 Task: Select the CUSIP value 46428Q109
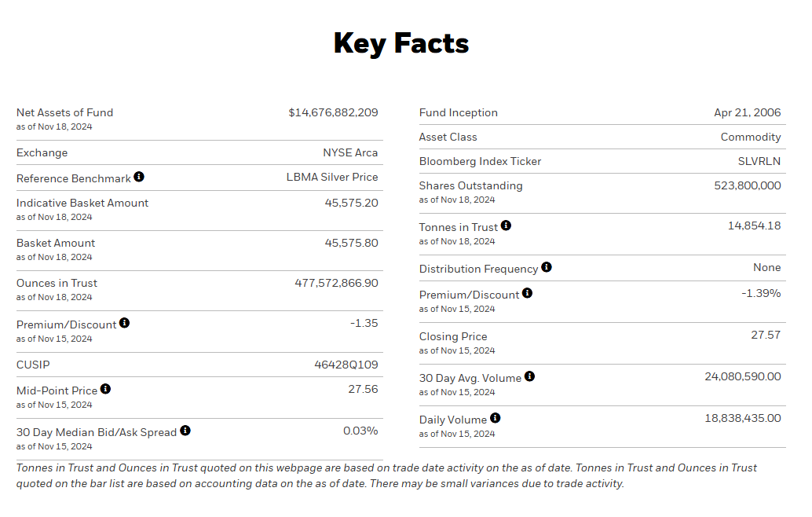coord(346,365)
